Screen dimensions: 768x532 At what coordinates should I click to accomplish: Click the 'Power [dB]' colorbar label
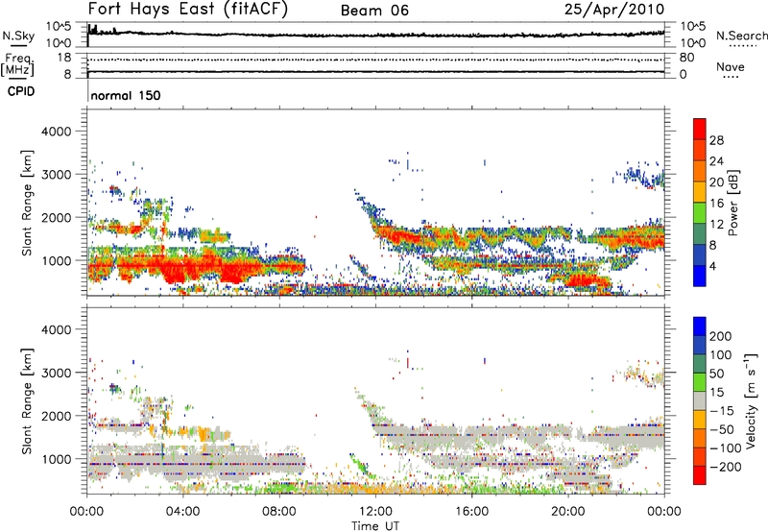[x=732, y=203]
